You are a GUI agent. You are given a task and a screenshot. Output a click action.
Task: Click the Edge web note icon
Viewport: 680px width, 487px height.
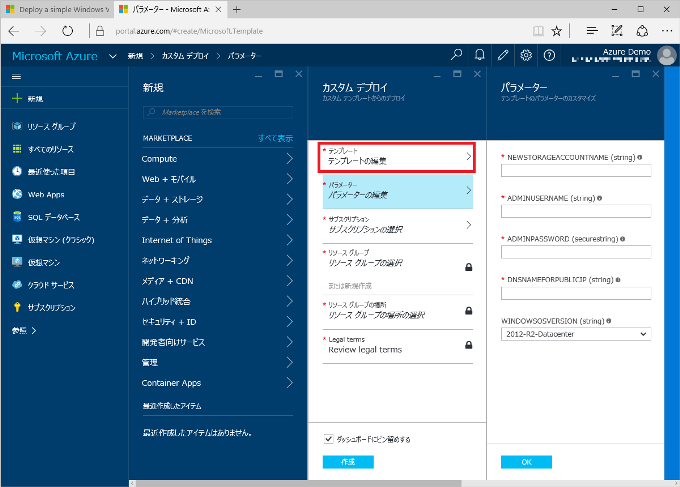click(617, 31)
